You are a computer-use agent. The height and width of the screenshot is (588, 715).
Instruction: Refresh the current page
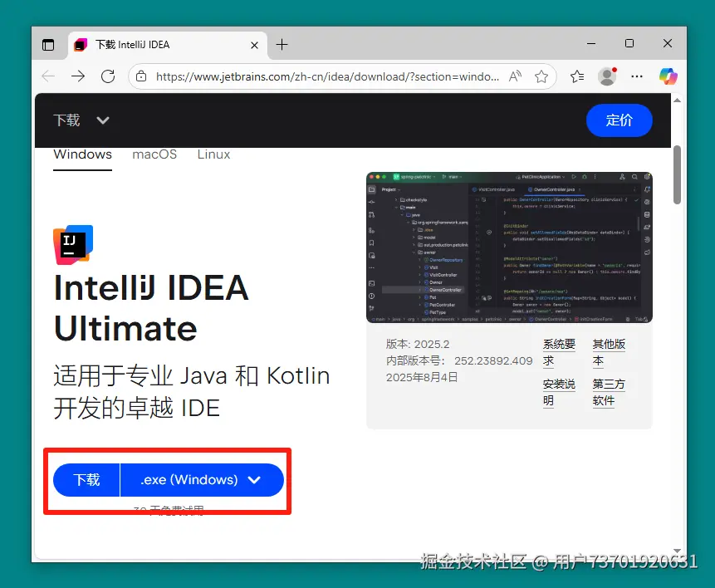(x=108, y=76)
